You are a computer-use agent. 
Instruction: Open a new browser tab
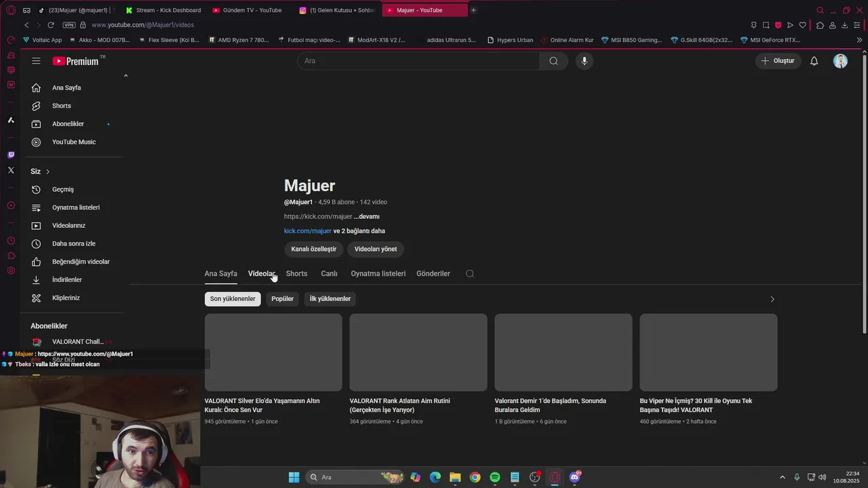473,10
